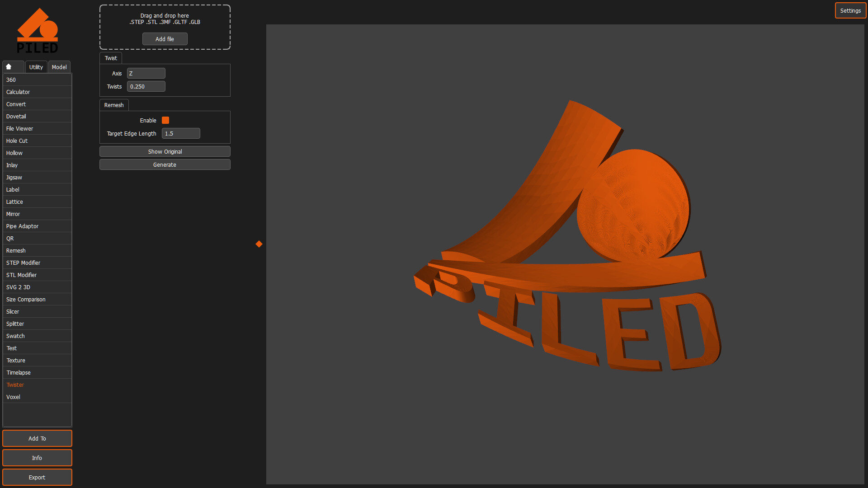Open the Size Comparison tool
Viewport: 868px width, 488px height.
click(37, 299)
